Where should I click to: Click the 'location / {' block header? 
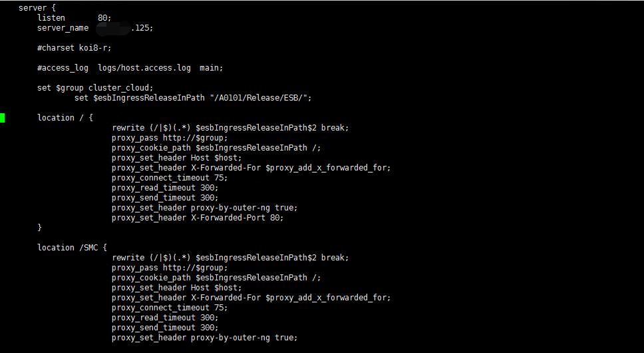coord(65,117)
